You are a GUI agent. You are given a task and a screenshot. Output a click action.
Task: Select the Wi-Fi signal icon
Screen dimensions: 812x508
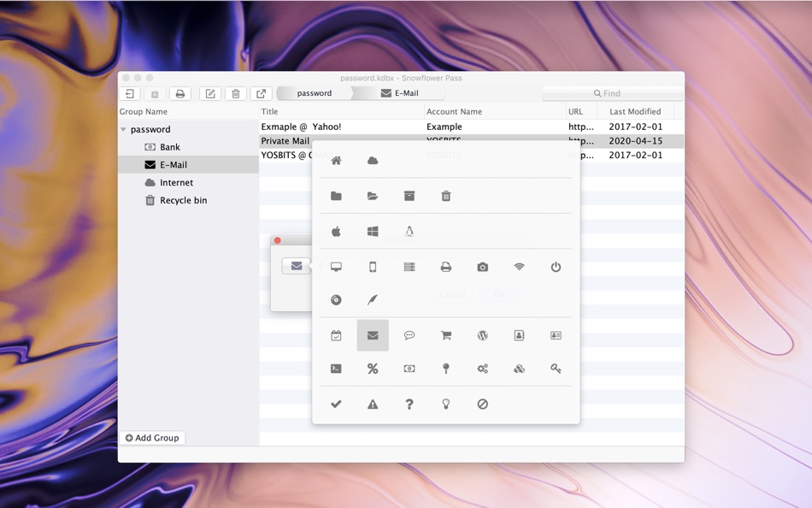(519, 267)
